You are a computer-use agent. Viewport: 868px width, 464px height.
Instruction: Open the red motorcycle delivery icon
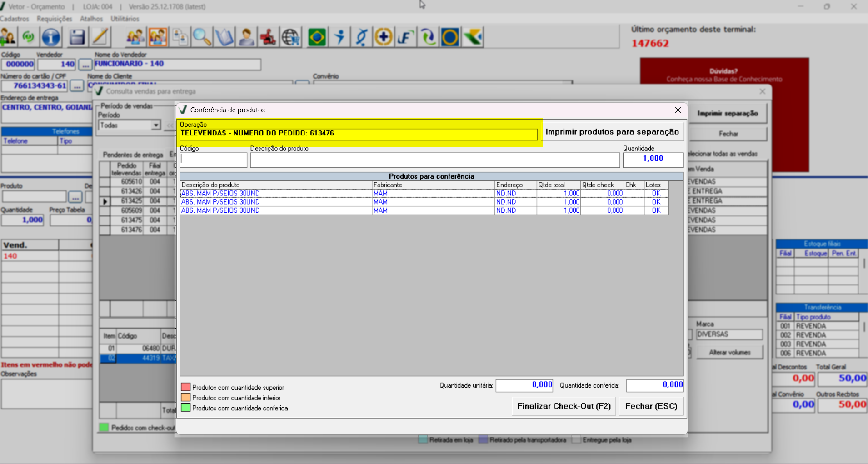coord(268,37)
